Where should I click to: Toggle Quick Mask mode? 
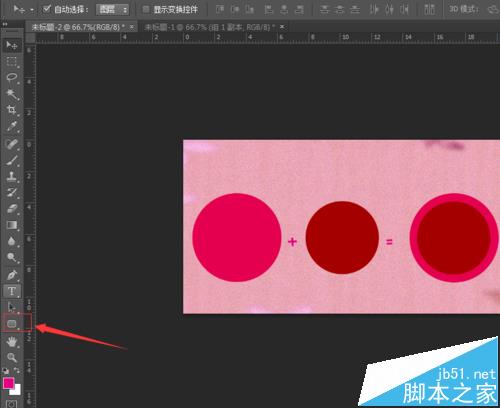tap(12, 404)
